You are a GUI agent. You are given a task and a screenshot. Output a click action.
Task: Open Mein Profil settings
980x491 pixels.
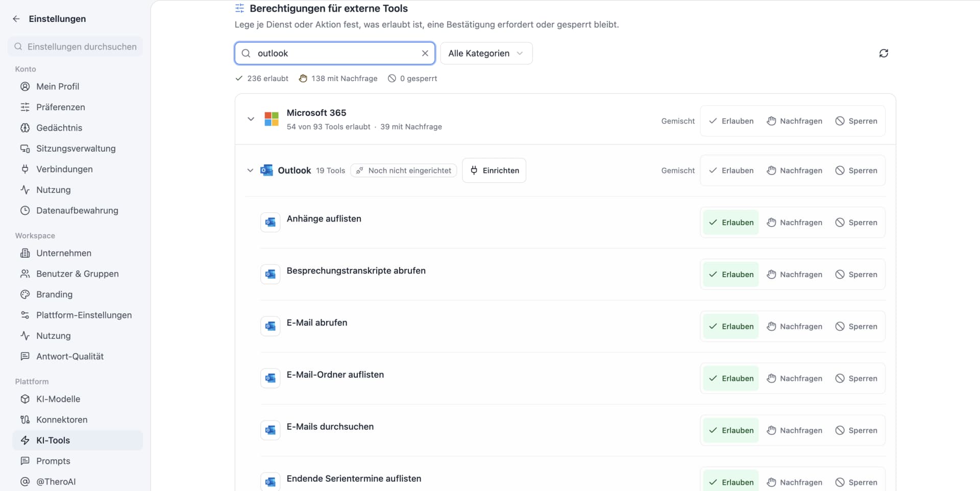[78, 86]
